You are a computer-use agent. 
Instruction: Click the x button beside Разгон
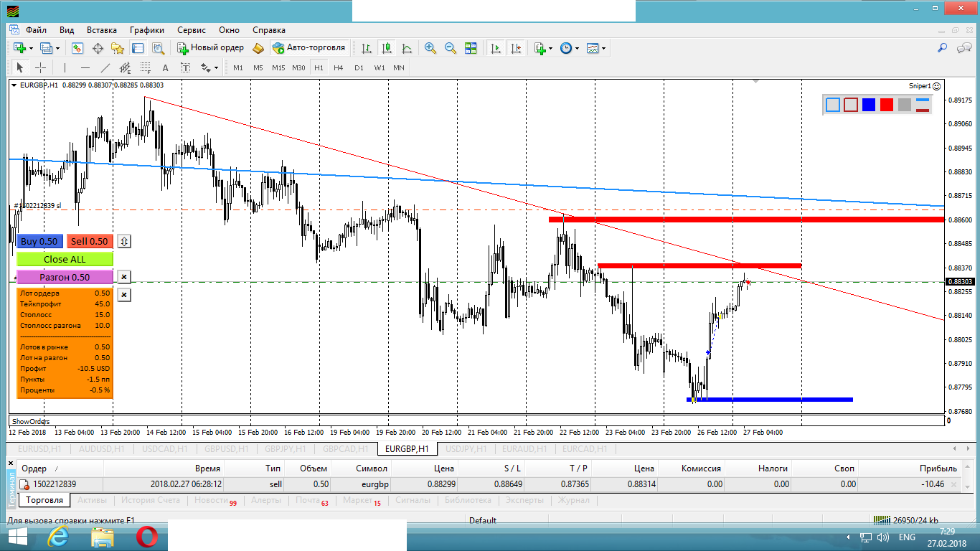123,277
